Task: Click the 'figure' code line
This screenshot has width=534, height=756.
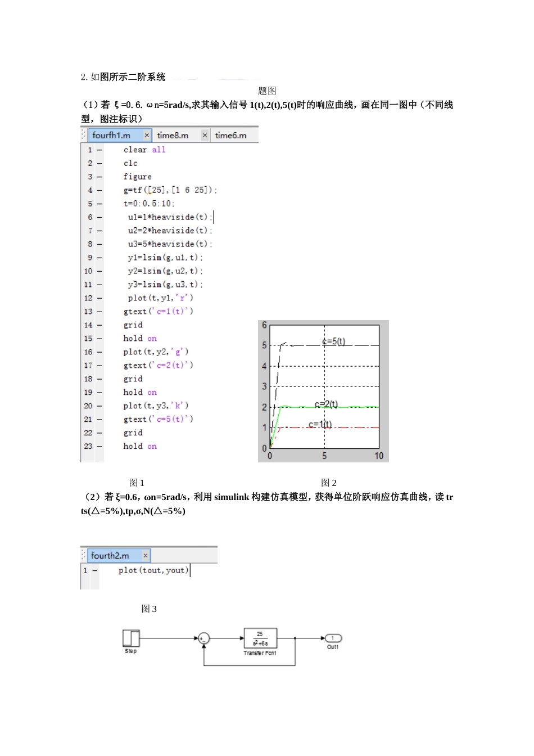Action: point(138,177)
